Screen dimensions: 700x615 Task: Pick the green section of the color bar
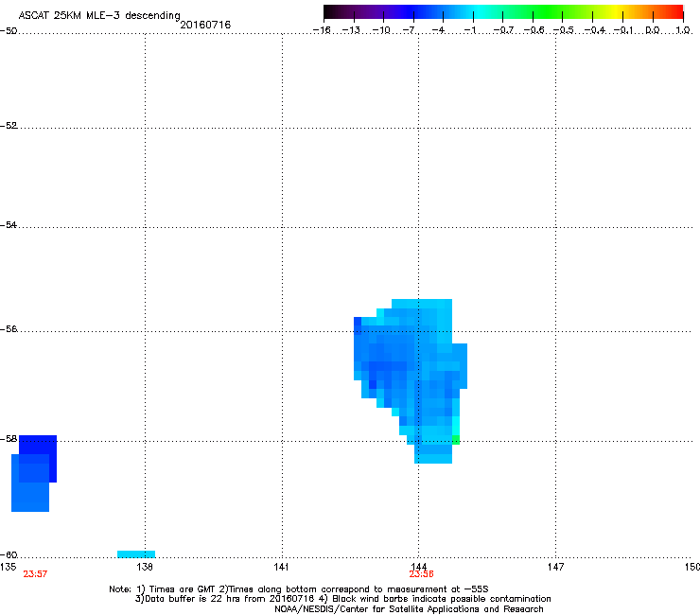[549, 11]
